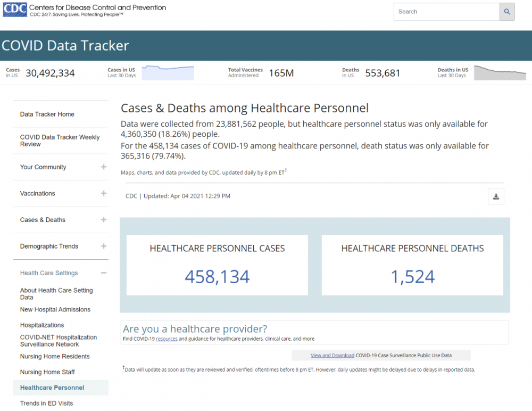Go to New Hospital Admissions page
The width and height of the screenshot is (532, 411).
55,310
